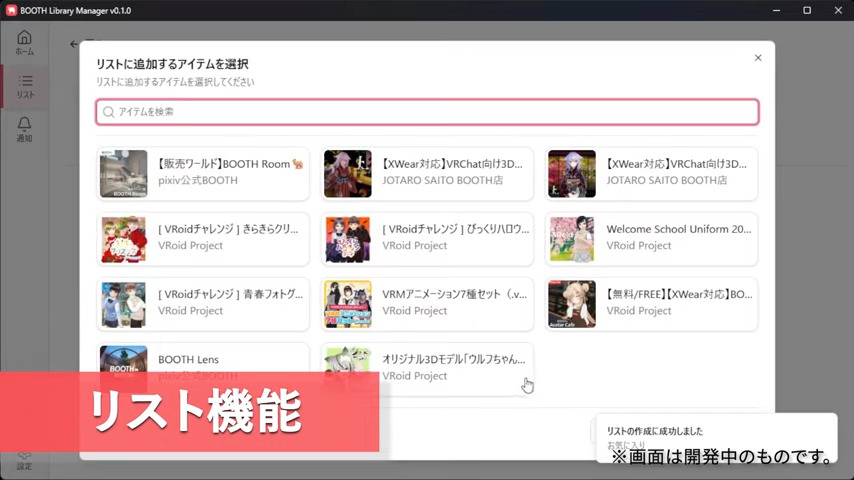Click the Kirakira VRoid Challenge thumbnail

[x=123, y=239]
